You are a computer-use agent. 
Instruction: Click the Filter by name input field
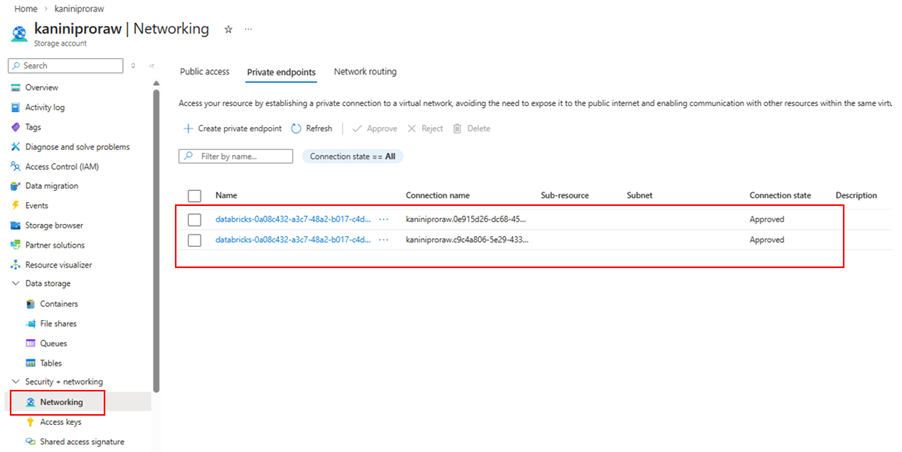pyautogui.click(x=243, y=157)
